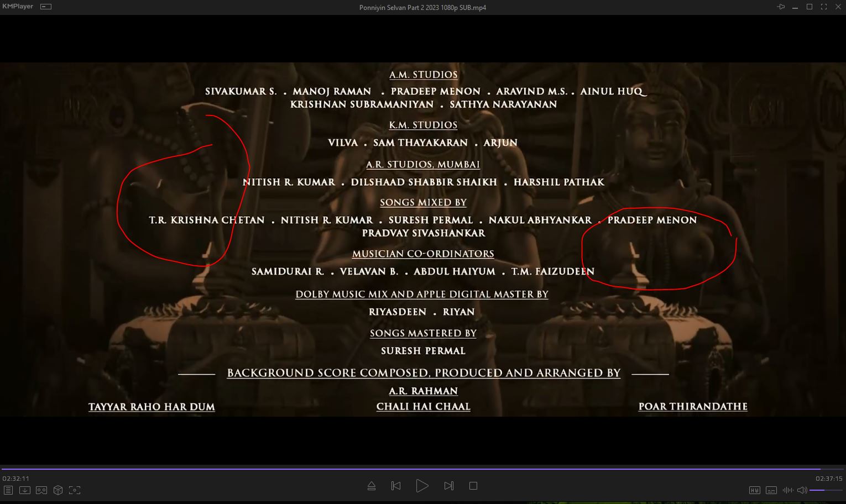Click the screen capture frame icon
This screenshot has width=846, height=504.
tap(75, 490)
